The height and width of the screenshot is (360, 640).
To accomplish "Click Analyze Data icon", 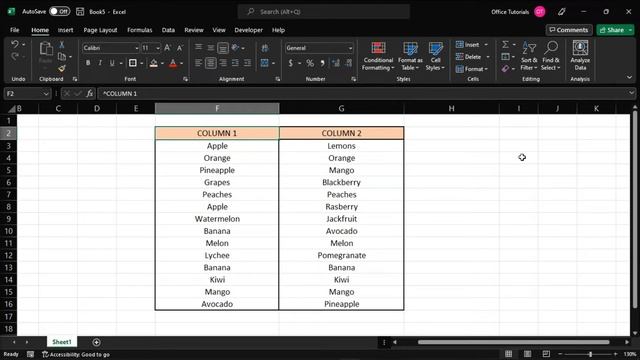I will pos(580,56).
